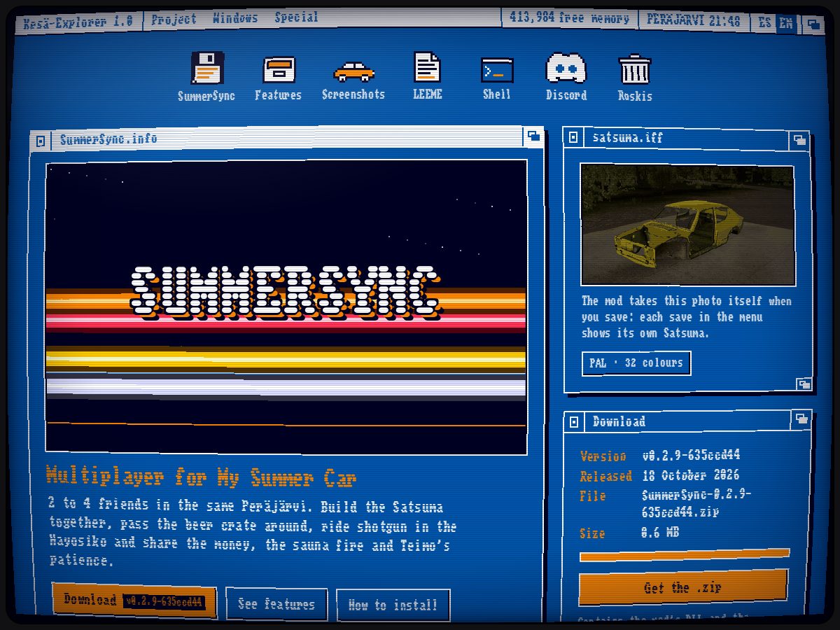Click the Download window depth gadget
The height and width of the screenshot is (630, 840).
(x=801, y=419)
